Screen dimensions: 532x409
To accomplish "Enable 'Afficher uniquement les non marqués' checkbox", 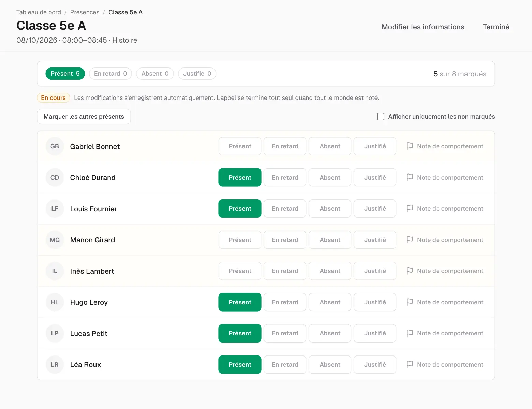I will pos(381,117).
